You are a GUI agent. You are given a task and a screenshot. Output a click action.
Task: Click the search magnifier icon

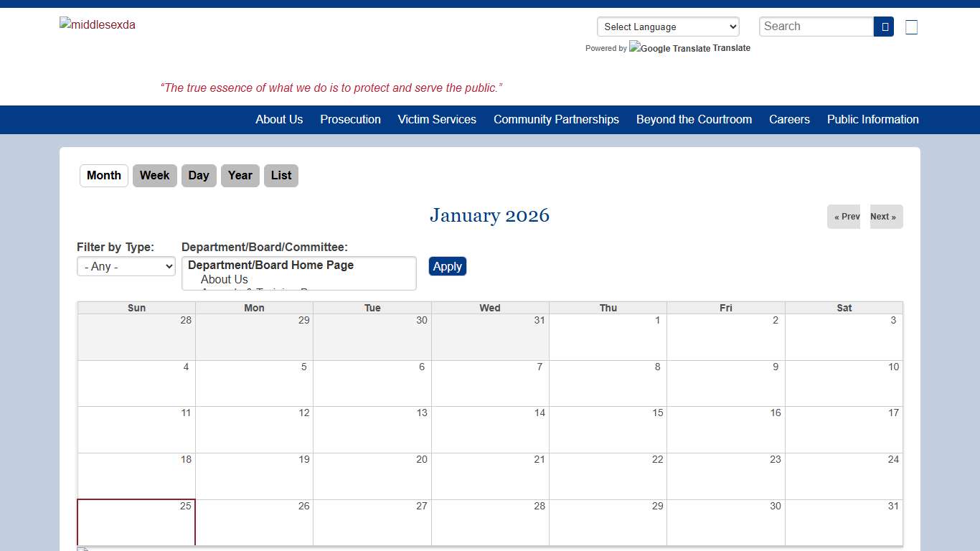pyautogui.click(x=883, y=26)
